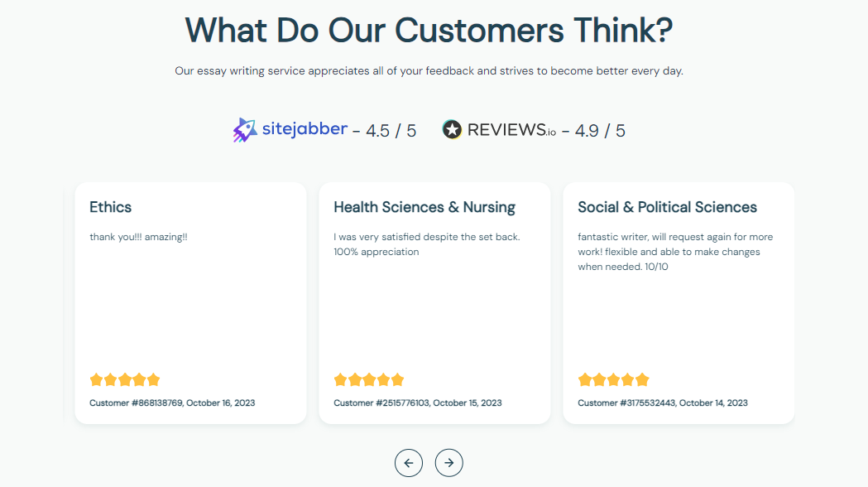This screenshot has height=487, width=868.
Task: Click Customer #3175532443 review date line
Action: tap(662, 403)
